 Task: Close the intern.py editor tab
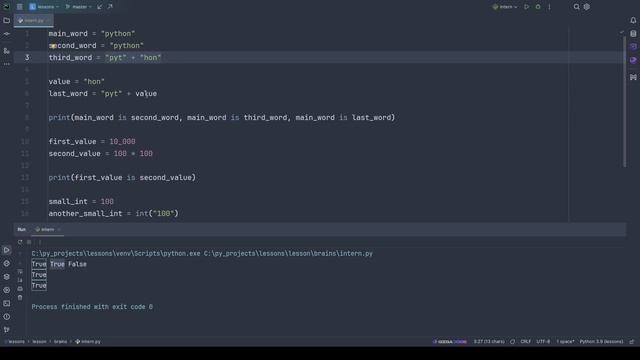tap(48, 20)
